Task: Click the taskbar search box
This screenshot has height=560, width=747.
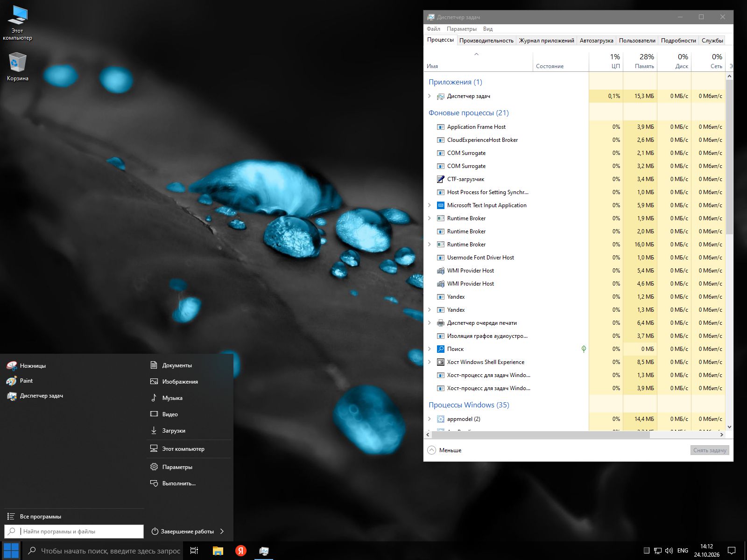Action: pos(103,551)
